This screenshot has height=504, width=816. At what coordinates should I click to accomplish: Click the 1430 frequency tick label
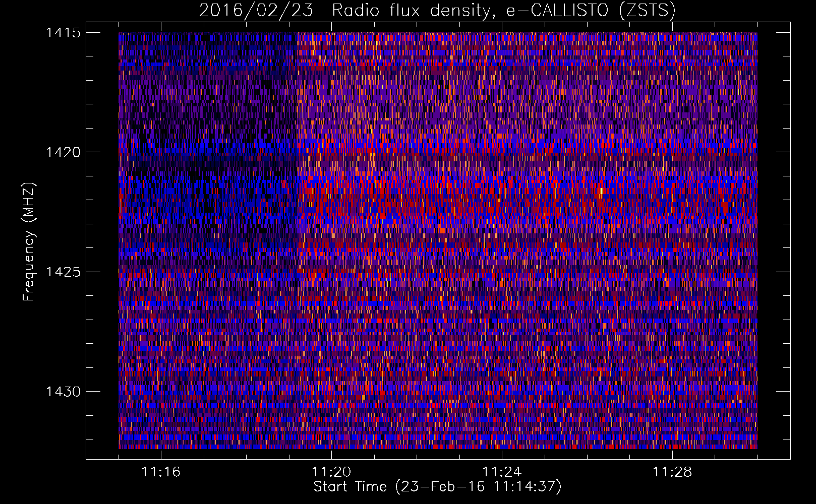64,392
